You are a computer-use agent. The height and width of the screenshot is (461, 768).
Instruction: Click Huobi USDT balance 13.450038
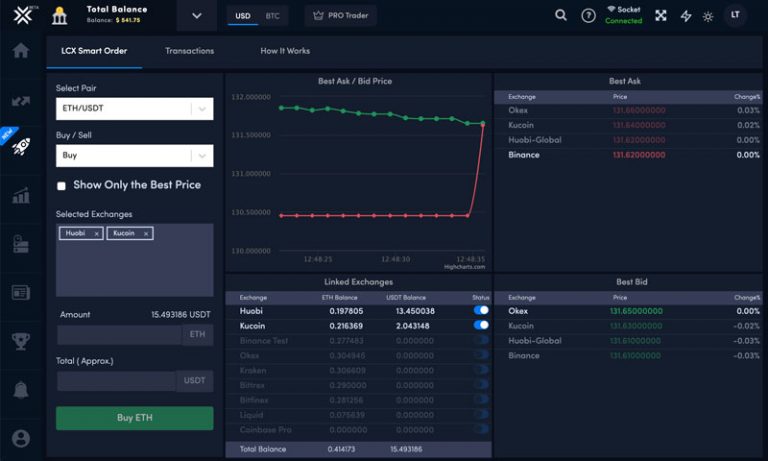[415, 311]
